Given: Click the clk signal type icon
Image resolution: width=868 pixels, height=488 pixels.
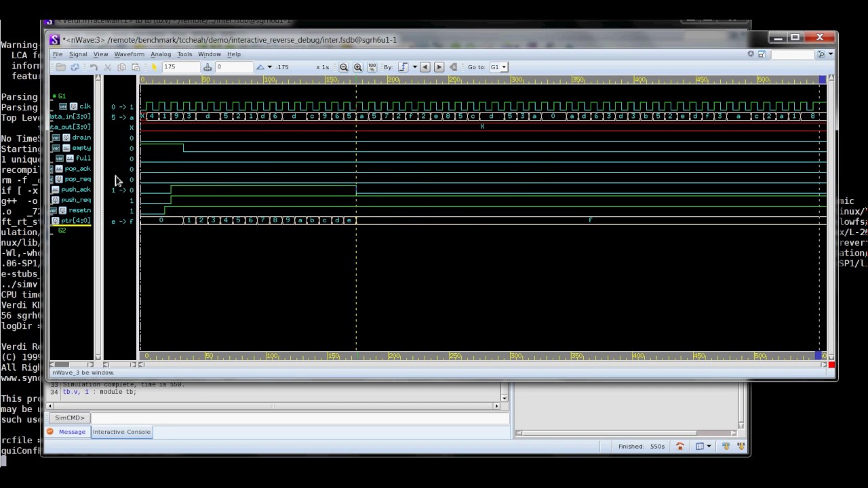Looking at the screenshot, I should (73, 106).
